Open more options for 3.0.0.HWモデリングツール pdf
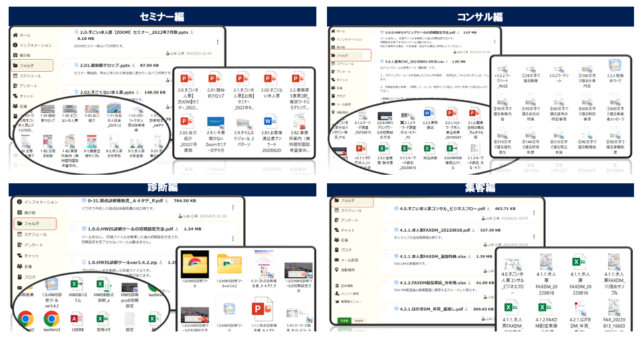644x358 pixels. [494, 41]
